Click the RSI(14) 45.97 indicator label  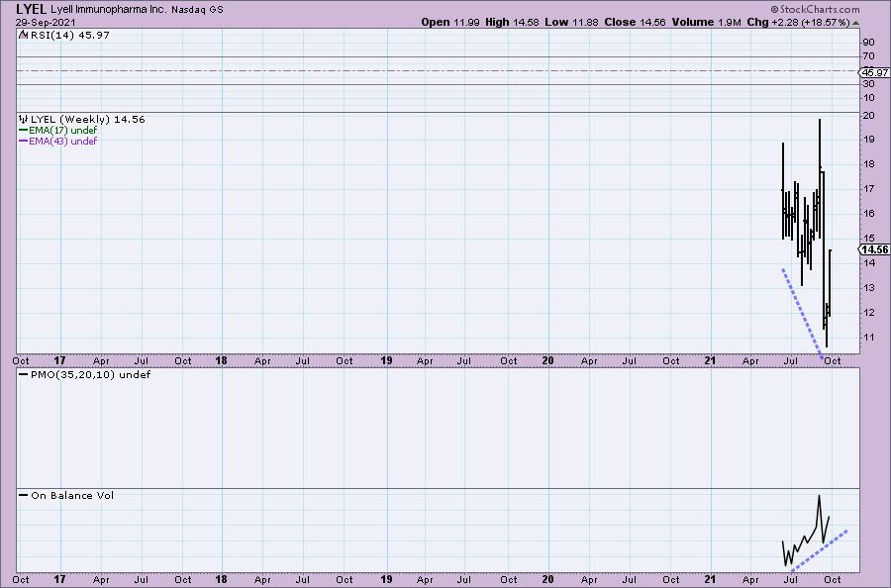pyautogui.click(x=70, y=35)
